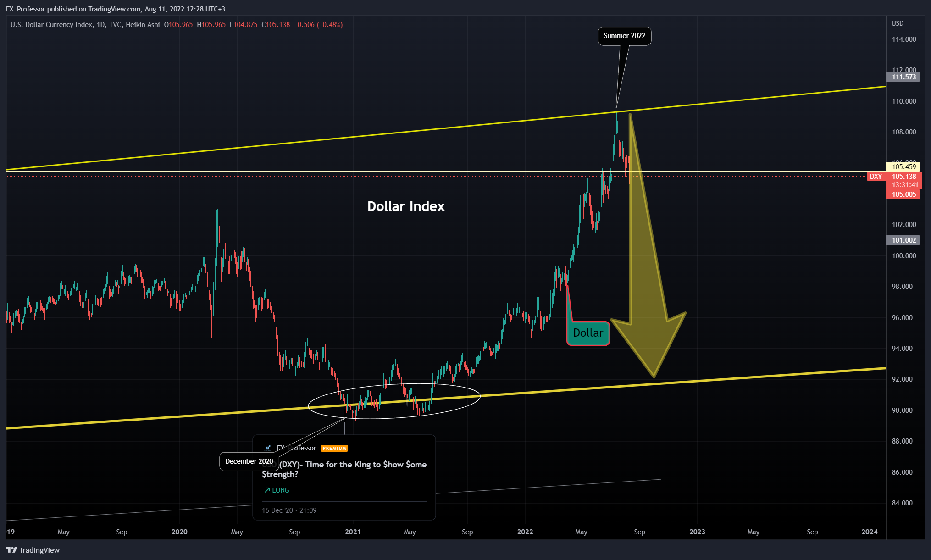Click the PREMIUM badge in the idea card
Screen dimensions: 931x560
334,449
